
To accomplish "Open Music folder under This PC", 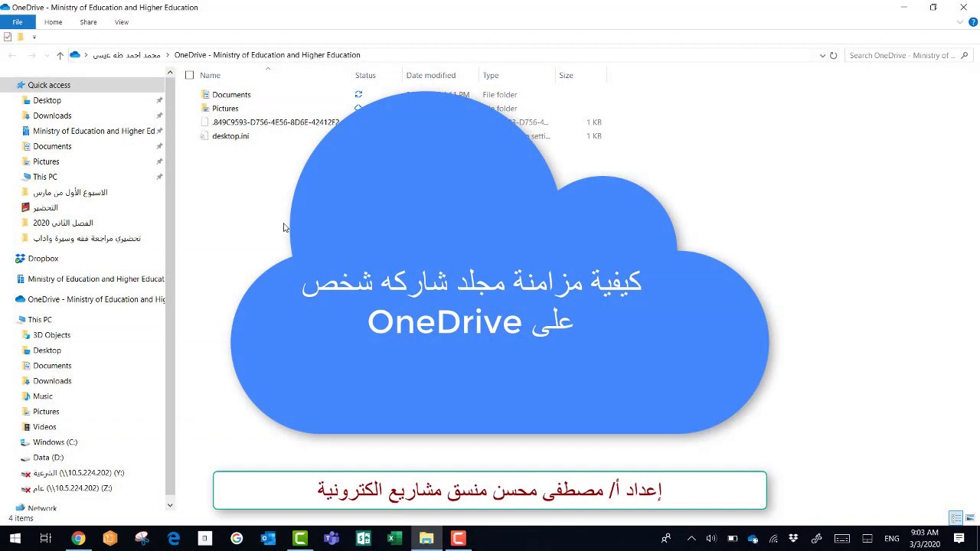I will [x=43, y=396].
